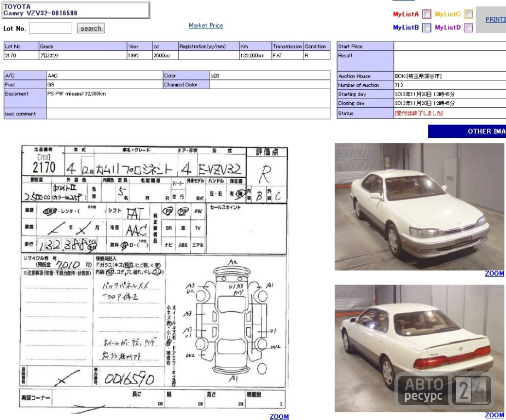Open the front view car photo
The height and width of the screenshot is (420, 506).
(419, 207)
